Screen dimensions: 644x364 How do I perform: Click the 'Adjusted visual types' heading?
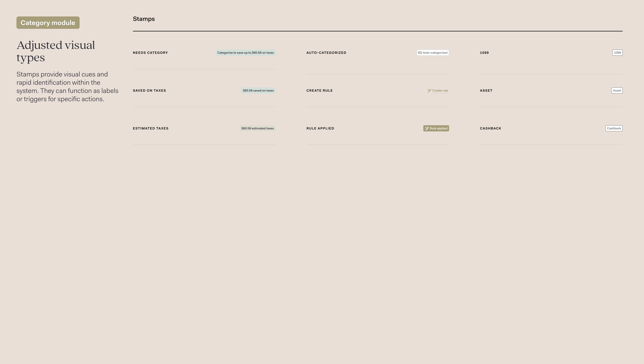coord(56,51)
